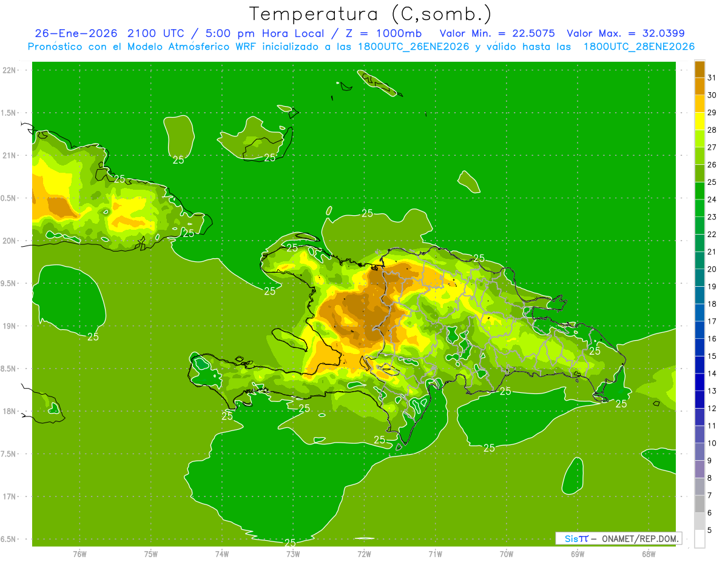Click the '69W' longitude axis label
The image size is (728, 562).
pyautogui.click(x=578, y=554)
